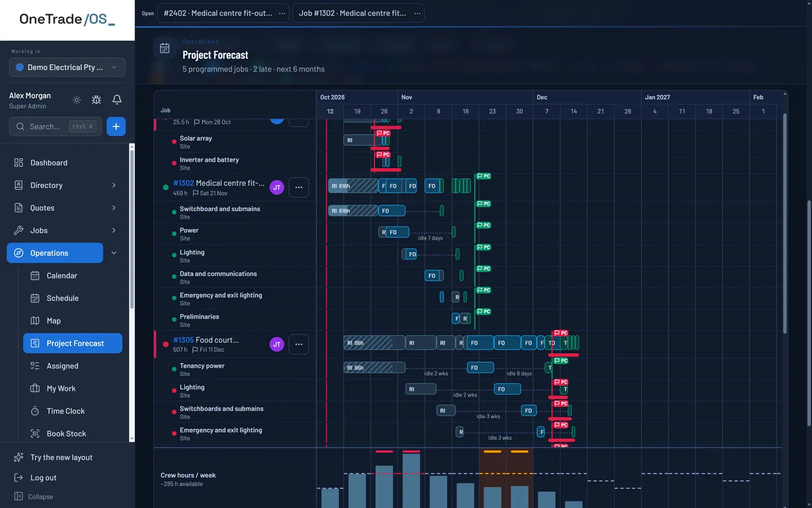Click Log out
The width and height of the screenshot is (812, 508).
pyautogui.click(x=43, y=478)
